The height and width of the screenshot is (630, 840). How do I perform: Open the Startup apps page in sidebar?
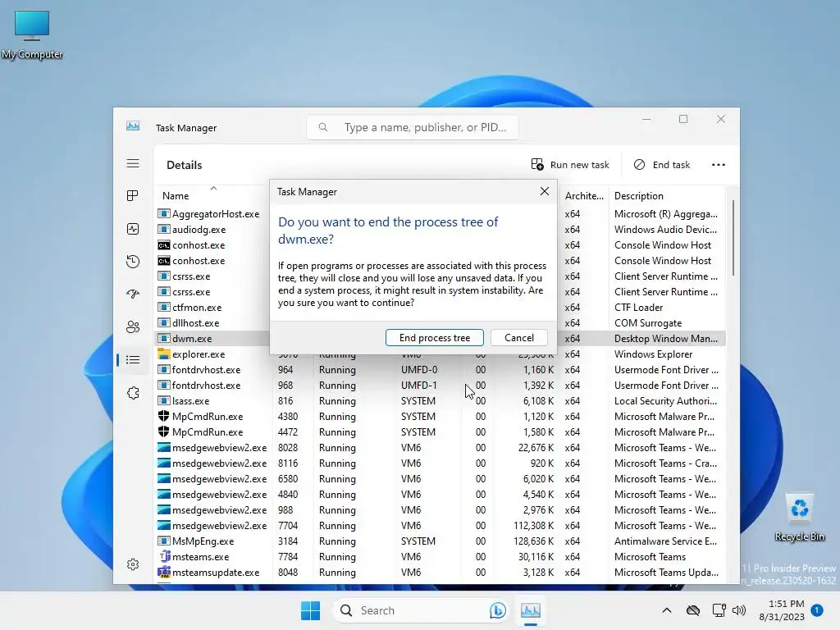coord(133,294)
